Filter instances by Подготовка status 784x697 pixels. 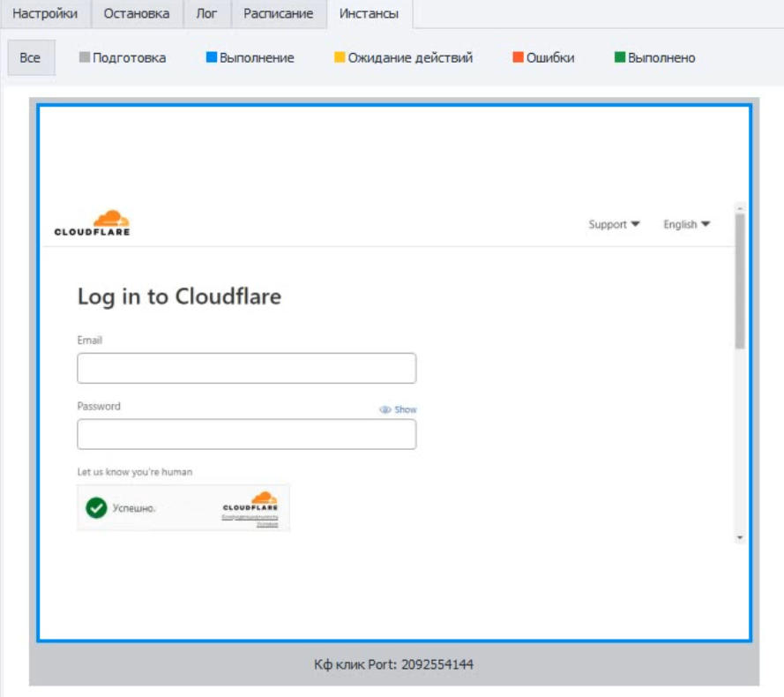123,57
